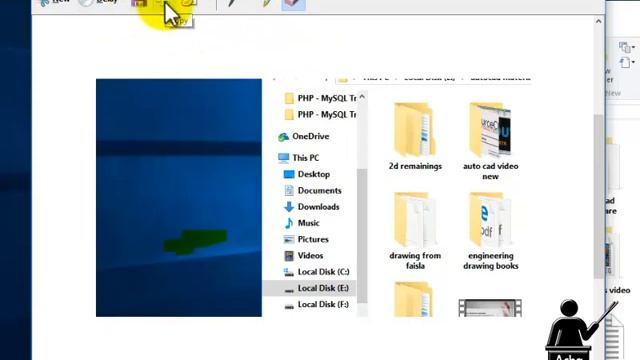Click first PHP - MySQL folder entry
The image size is (640, 360).
tap(320, 98)
